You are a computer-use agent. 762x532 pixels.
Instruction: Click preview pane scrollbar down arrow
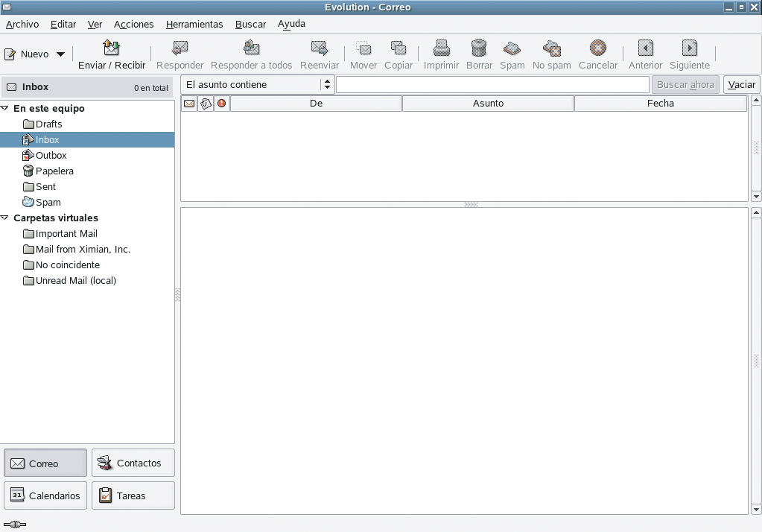click(x=756, y=510)
